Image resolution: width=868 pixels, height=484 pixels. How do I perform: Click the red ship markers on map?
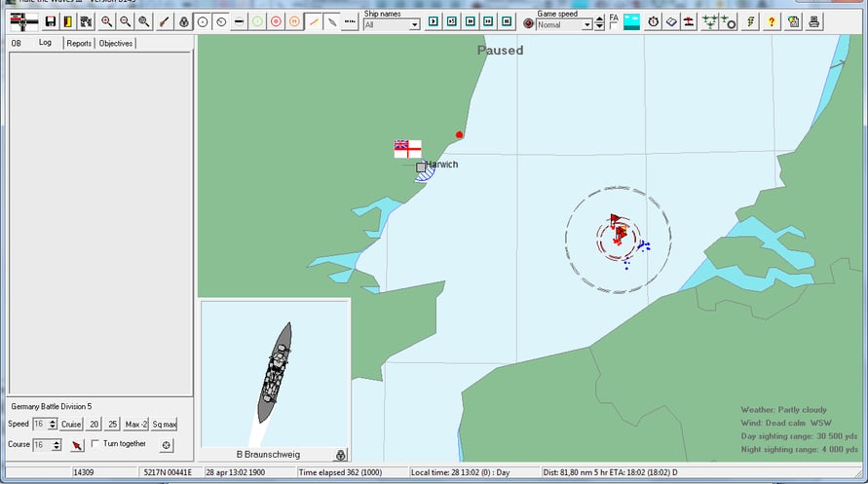[x=619, y=230]
